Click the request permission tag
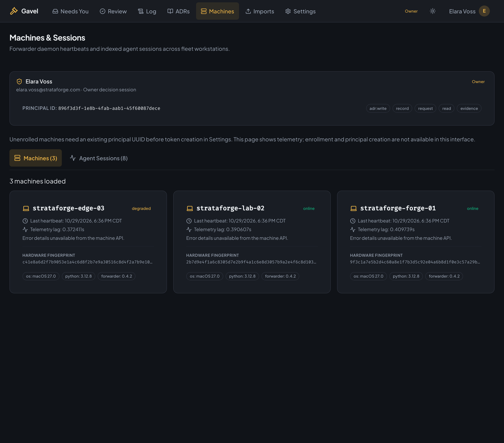Image resolution: width=504 pixels, height=443 pixels. (425, 108)
